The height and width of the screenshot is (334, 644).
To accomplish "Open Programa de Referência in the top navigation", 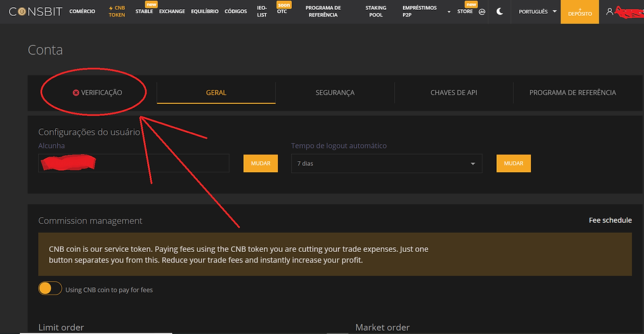I will pyautogui.click(x=323, y=11).
